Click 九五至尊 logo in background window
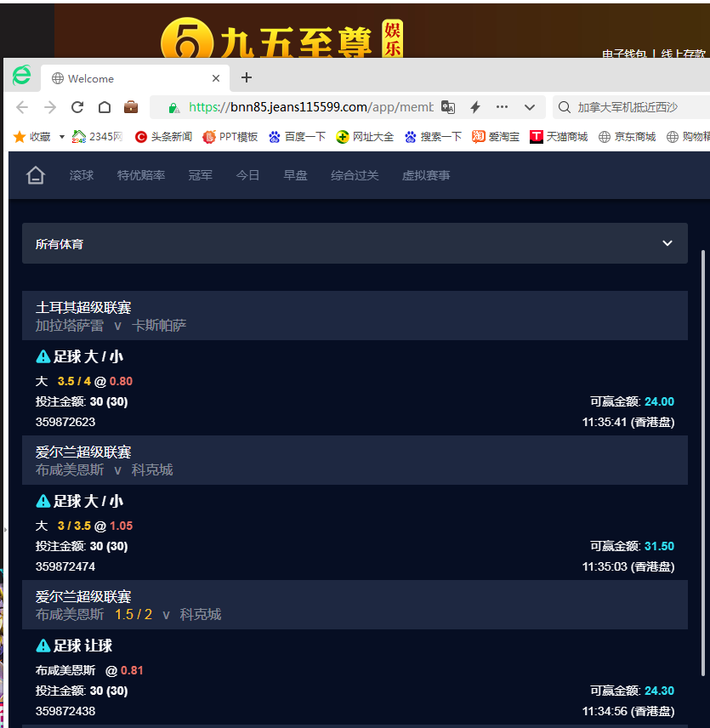The image size is (710, 728). [x=281, y=39]
